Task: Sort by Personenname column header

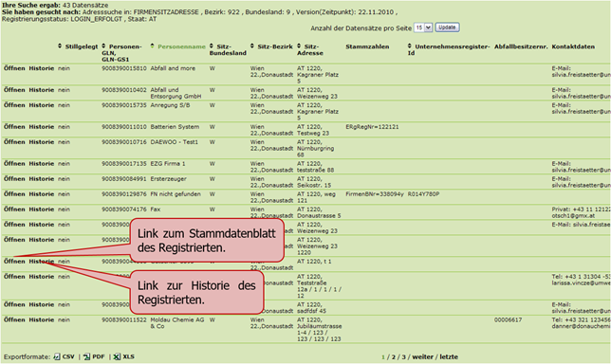Action: (181, 46)
